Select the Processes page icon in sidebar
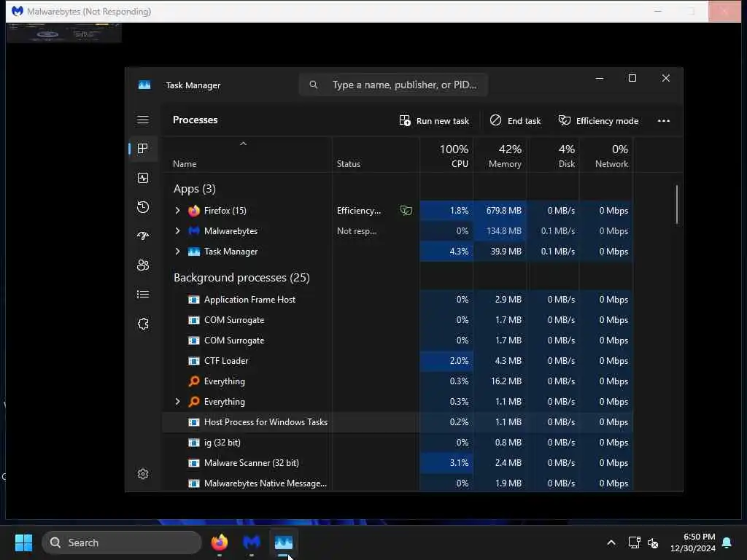The image size is (747, 560). tap(143, 149)
